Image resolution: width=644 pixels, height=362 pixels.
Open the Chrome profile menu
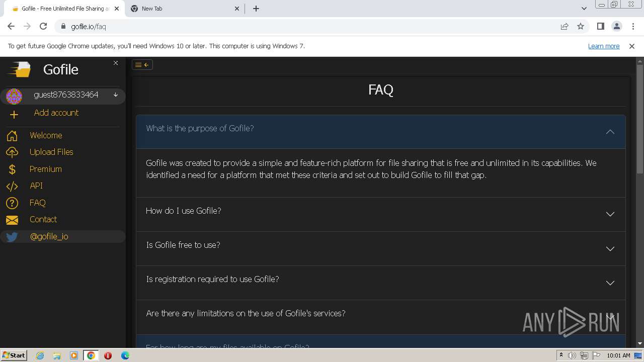tap(616, 26)
